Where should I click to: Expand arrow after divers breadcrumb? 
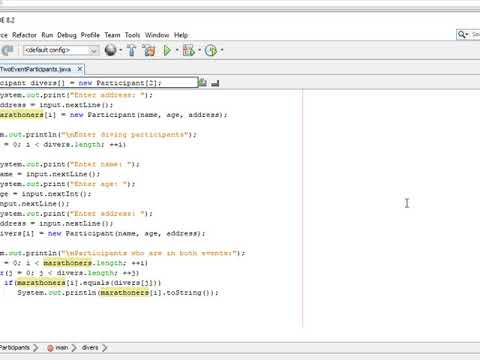105,348
